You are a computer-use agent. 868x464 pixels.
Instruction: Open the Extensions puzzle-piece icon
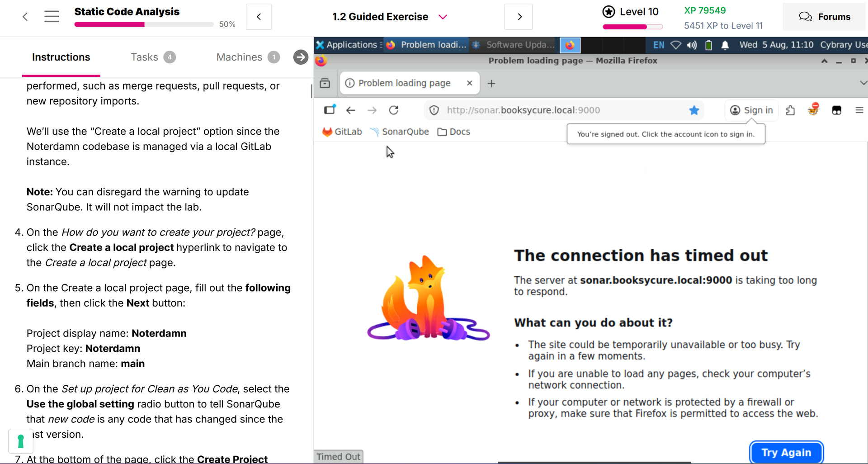coord(790,110)
